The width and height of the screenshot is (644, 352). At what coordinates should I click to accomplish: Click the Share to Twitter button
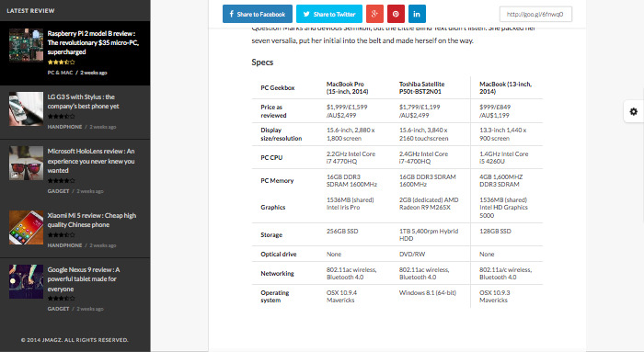pos(329,14)
